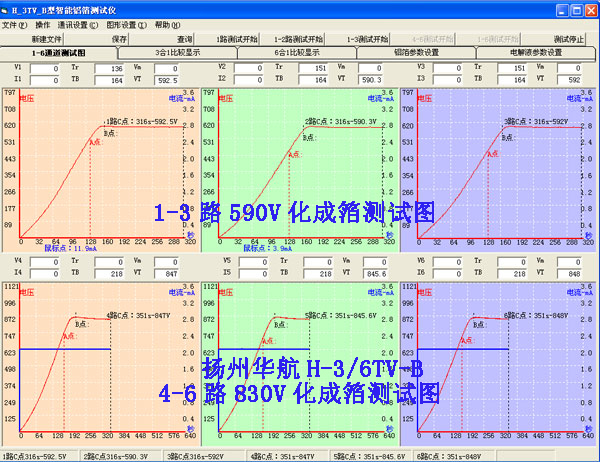Click channel 1 Tr field showing 136
Viewport: 600px width, 462px height.
(109, 69)
